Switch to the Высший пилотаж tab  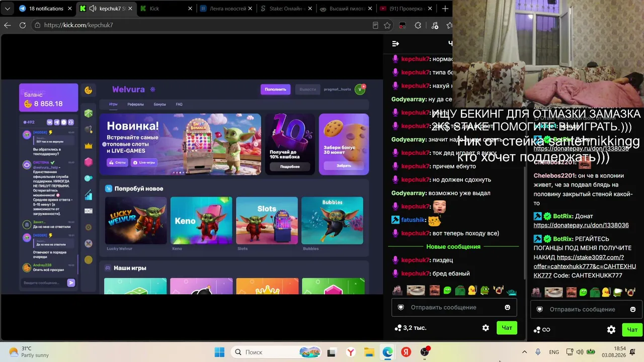tap(347, 9)
